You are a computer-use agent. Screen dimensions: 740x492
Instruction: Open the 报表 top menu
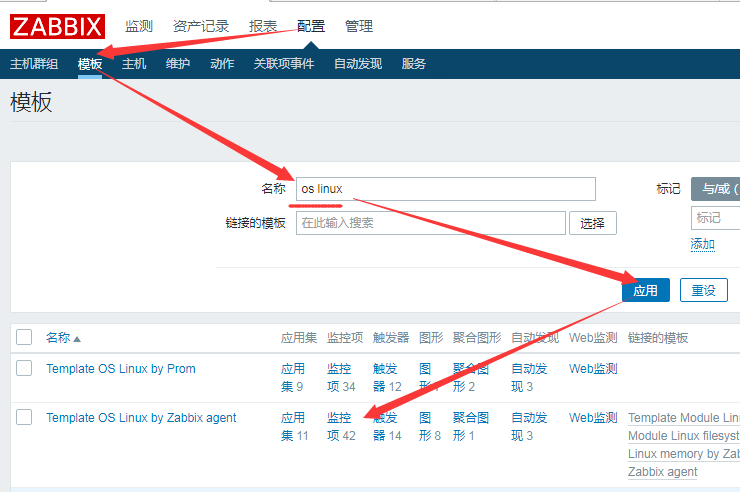pyautogui.click(x=263, y=26)
